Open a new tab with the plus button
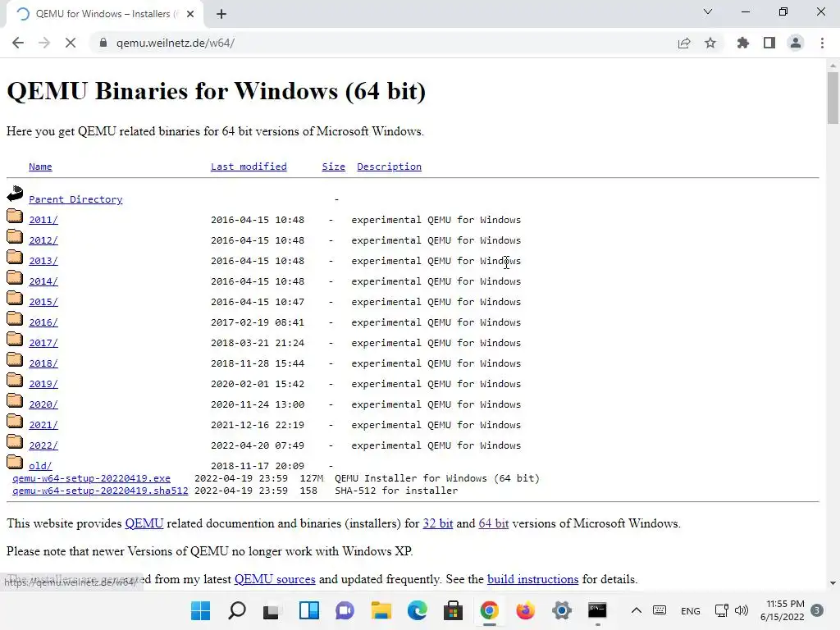Image resolution: width=840 pixels, height=630 pixels. point(221,14)
